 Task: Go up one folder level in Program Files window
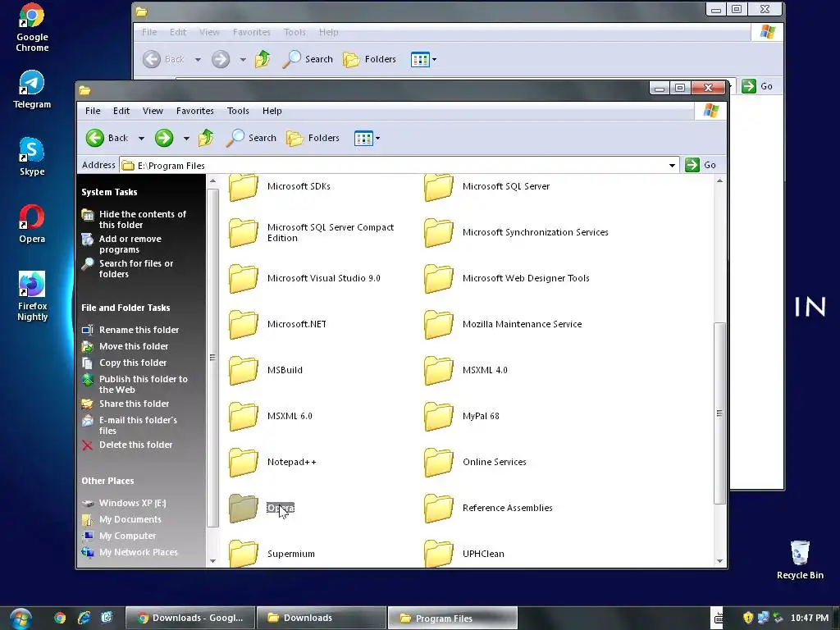pyautogui.click(x=206, y=138)
